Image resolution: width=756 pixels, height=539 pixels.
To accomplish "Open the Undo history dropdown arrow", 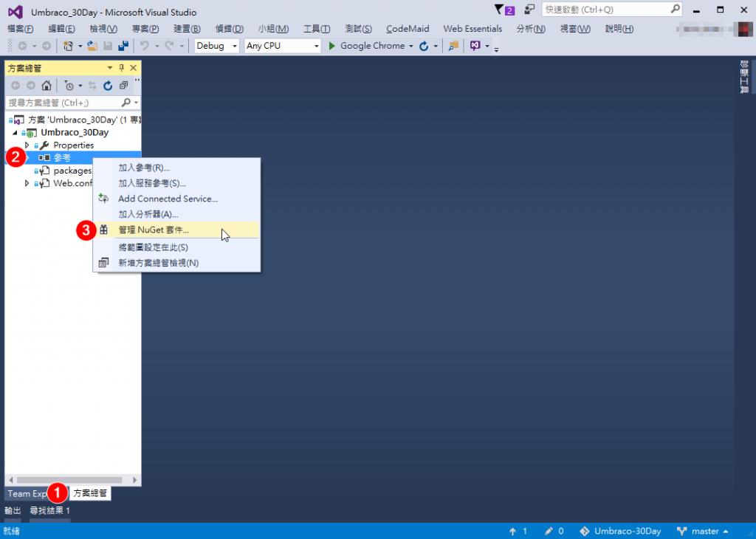I will (157, 47).
